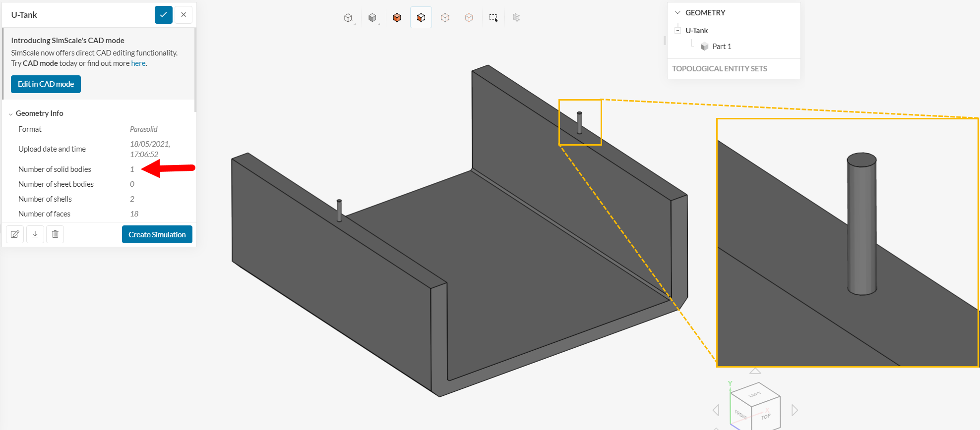
Task: Click the upload date '18/05/2021, 17:06:52' value
Action: coord(150,149)
